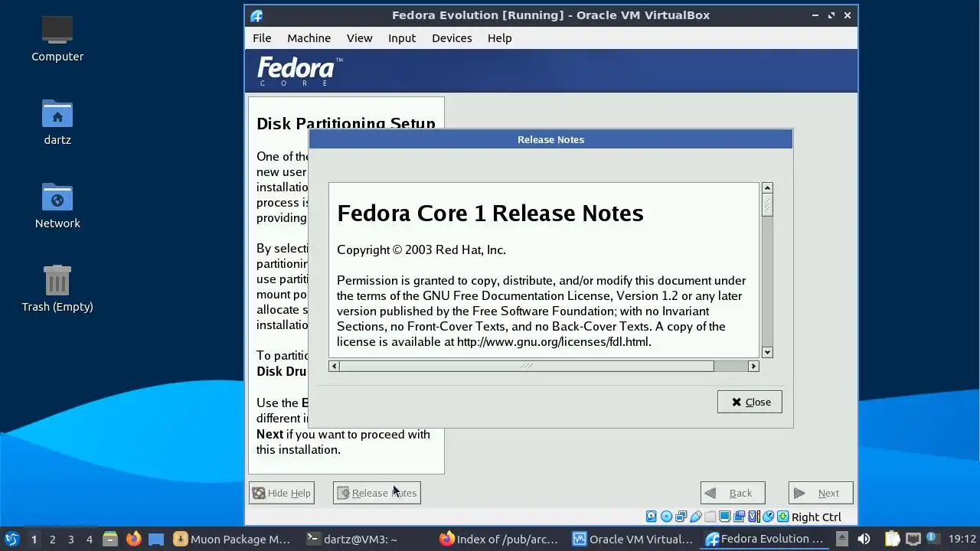This screenshot has width=980, height=551.
Task: Click the Disk Partitioning Setup heading
Action: tap(346, 123)
